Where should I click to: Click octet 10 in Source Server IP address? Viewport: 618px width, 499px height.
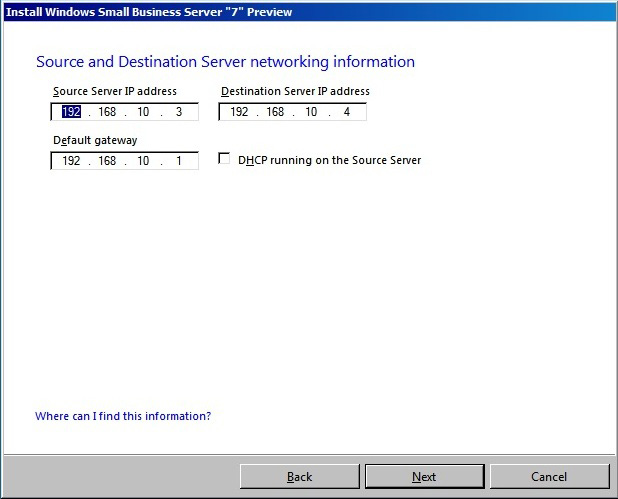pos(143,112)
